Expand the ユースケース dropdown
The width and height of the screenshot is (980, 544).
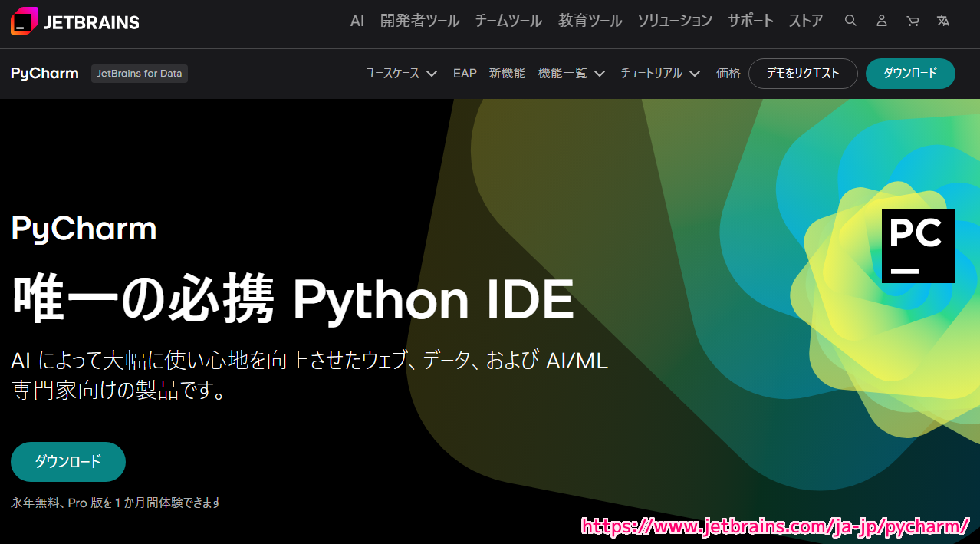pyautogui.click(x=401, y=74)
